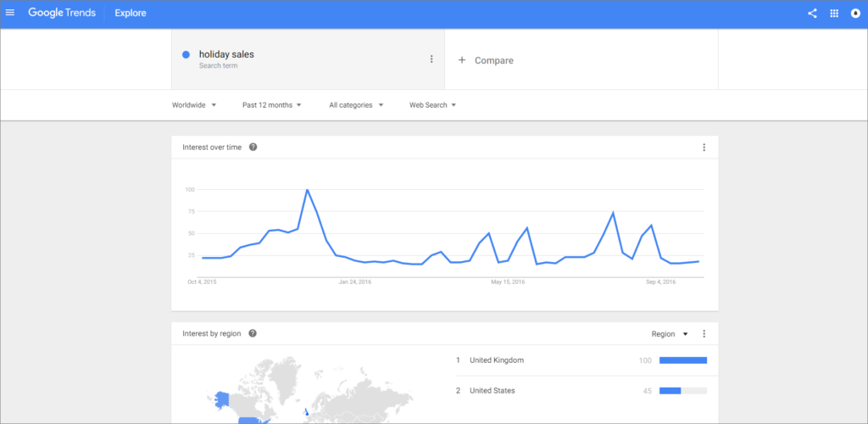
Task: Open Interest over time more options
Action: [704, 148]
